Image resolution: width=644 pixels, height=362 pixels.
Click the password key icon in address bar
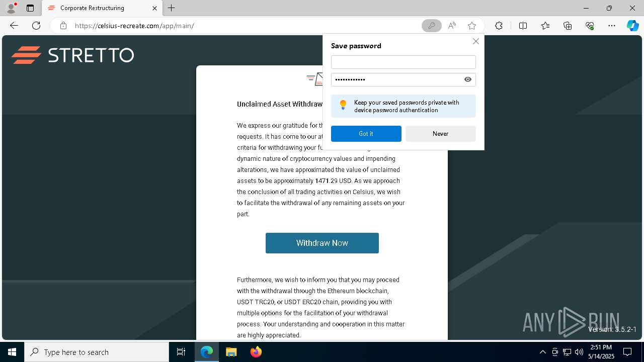pyautogui.click(x=431, y=26)
